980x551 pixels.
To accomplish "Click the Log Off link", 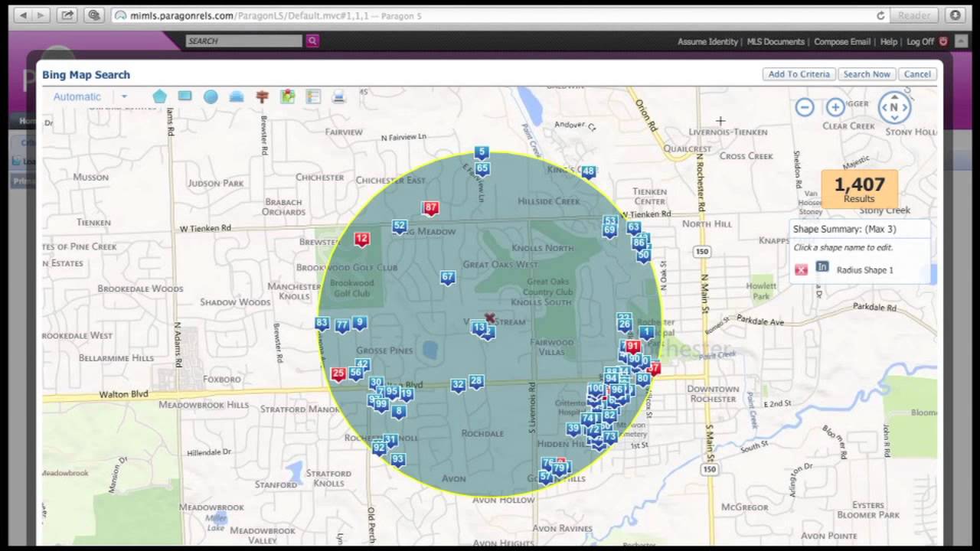I will pos(920,41).
